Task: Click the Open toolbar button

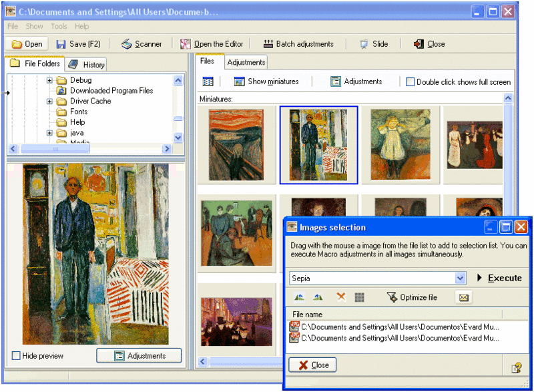Action: pyautogui.click(x=27, y=44)
